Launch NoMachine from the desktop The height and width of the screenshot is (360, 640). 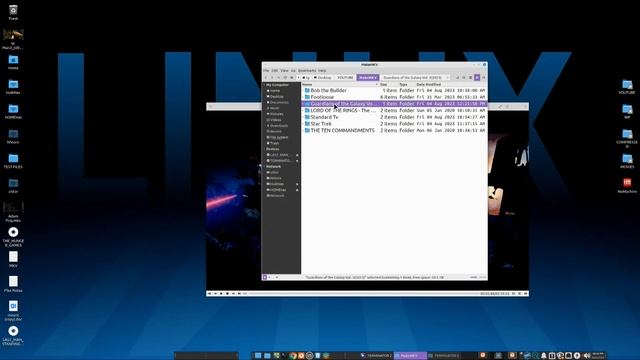[627, 185]
